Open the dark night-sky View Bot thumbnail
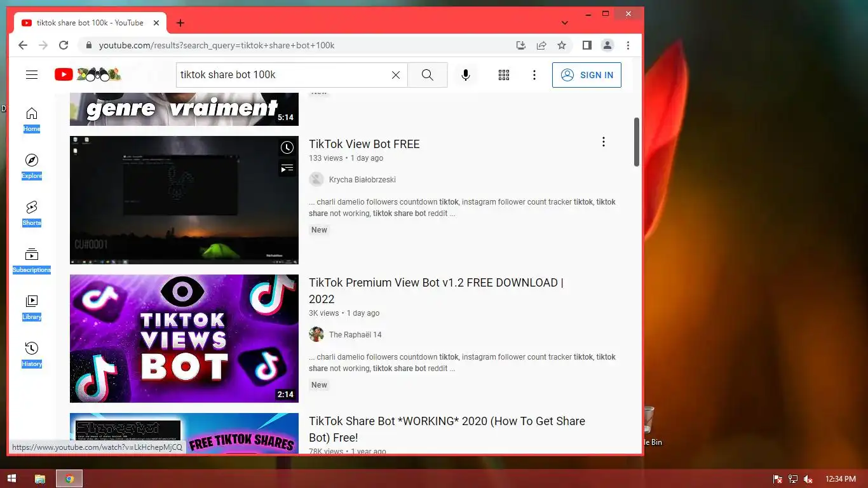Screen dimensions: 868x488 [x=184, y=200]
